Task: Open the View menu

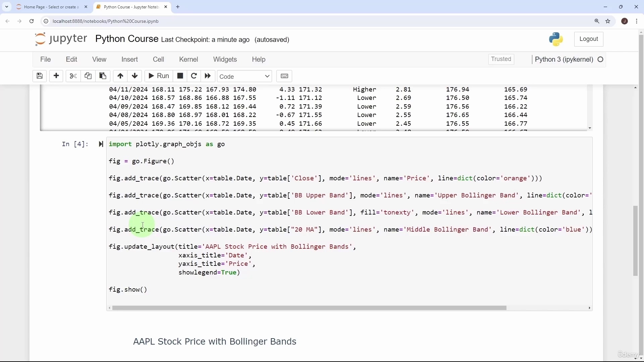Action: click(x=99, y=60)
